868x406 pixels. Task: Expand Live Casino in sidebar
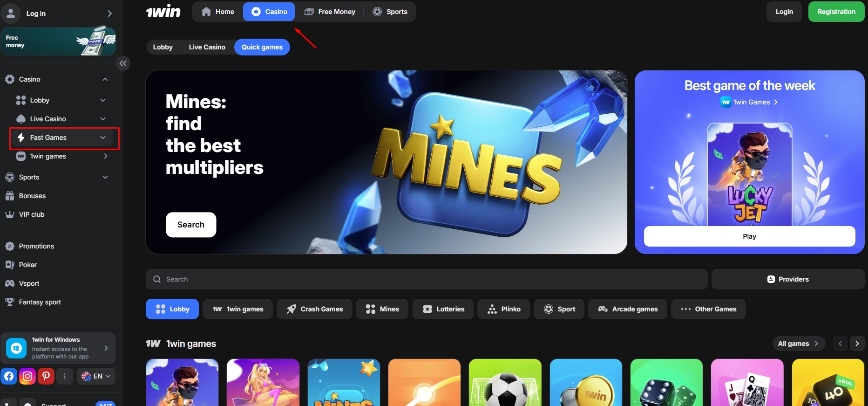click(x=103, y=119)
